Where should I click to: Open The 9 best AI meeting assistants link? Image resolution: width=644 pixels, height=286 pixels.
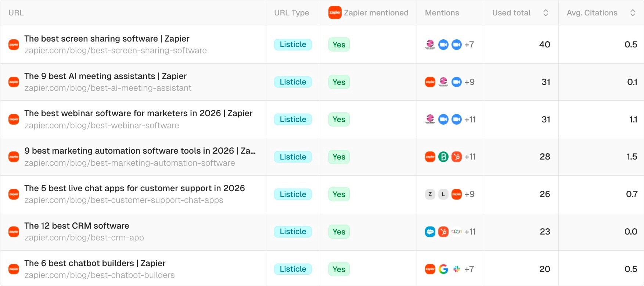tap(105, 76)
